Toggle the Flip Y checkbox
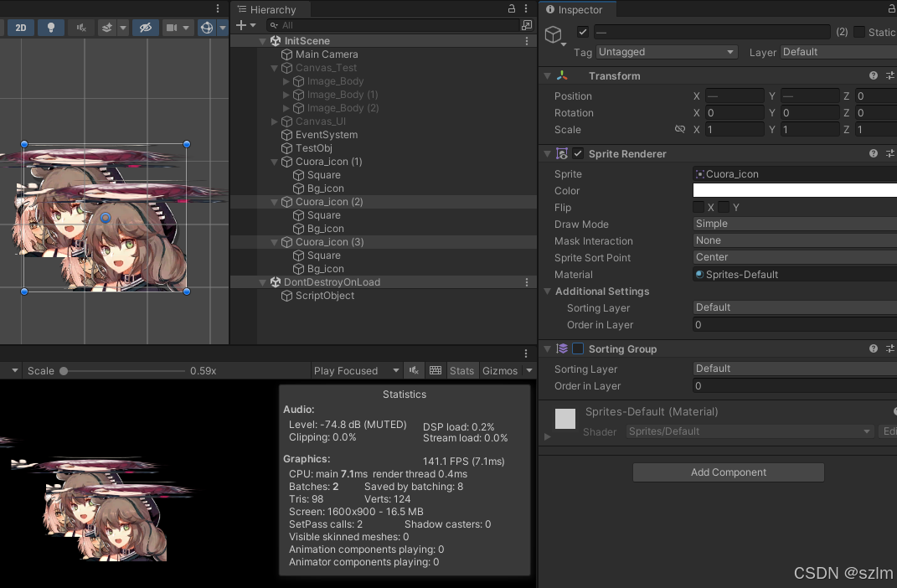Image resolution: width=897 pixels, height=588 pixels. click(724, 207)
